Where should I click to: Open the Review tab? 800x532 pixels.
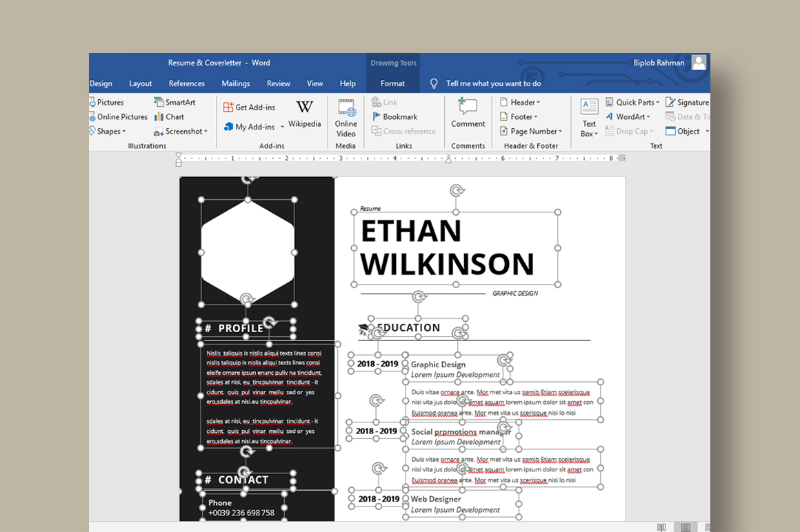tap(279, 83)
